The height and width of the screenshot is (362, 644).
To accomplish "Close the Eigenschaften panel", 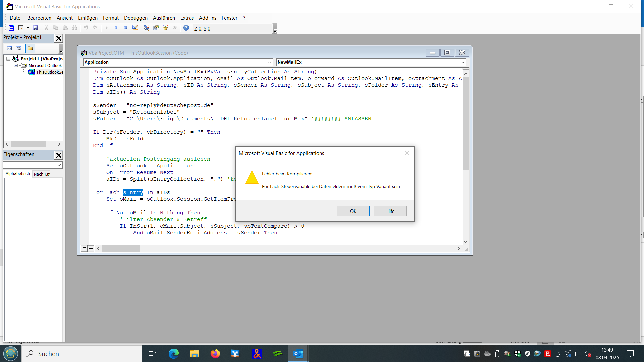I will (x=59, y=155).
